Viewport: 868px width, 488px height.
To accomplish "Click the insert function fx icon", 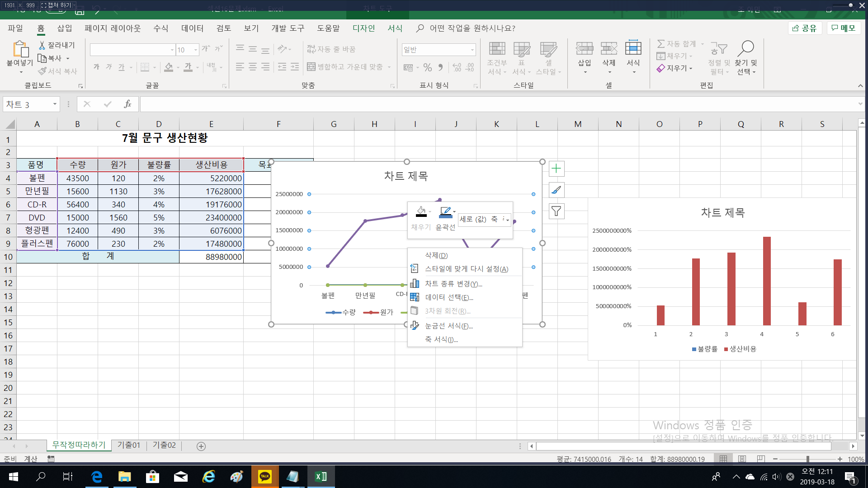I will [x=127, y=104].
